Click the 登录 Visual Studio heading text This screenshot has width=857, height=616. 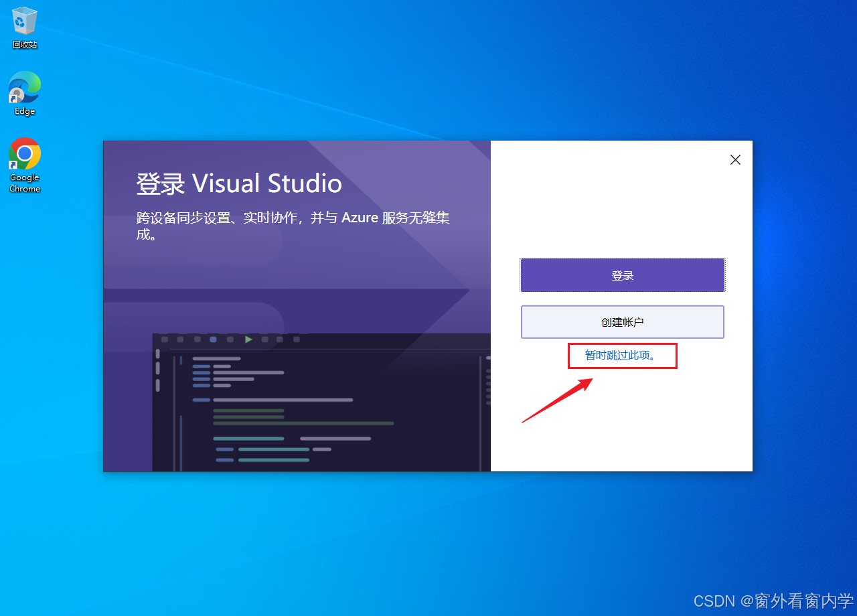[239, 183]
